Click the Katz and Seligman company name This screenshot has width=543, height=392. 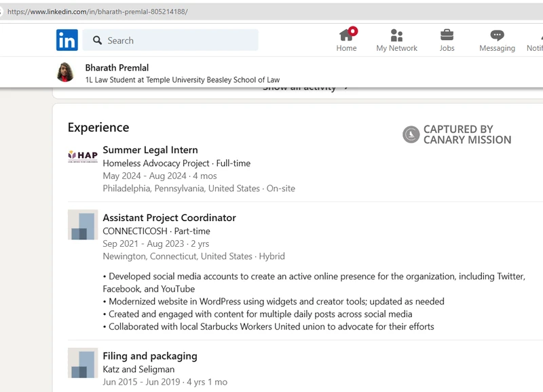coord(138,370)
